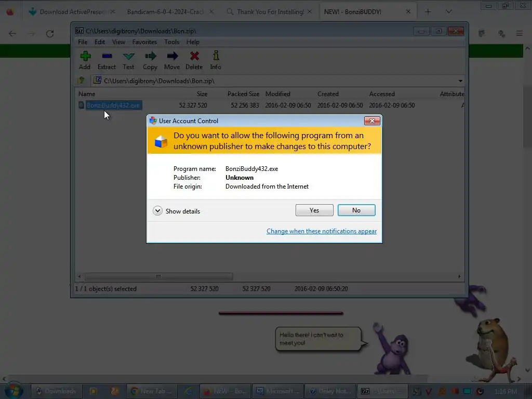Viewport: 532px width, 399px height.
Task: Open the 7-Zip taskbar item
Action: click(x=382, y=391)
